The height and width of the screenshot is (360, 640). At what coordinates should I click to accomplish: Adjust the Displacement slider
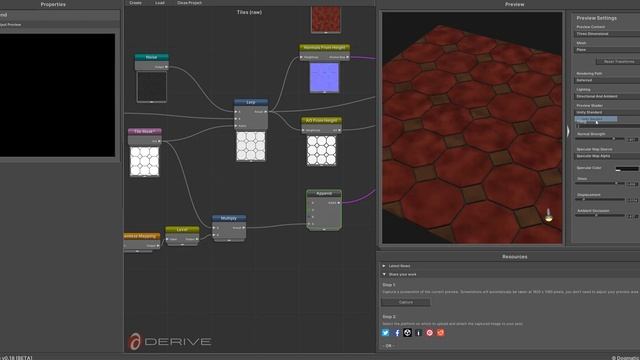pyautogui.click(x=600, y=199)
